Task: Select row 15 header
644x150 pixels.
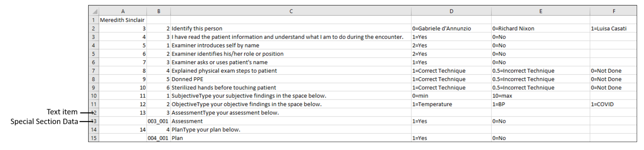Action: click(94, 138)
